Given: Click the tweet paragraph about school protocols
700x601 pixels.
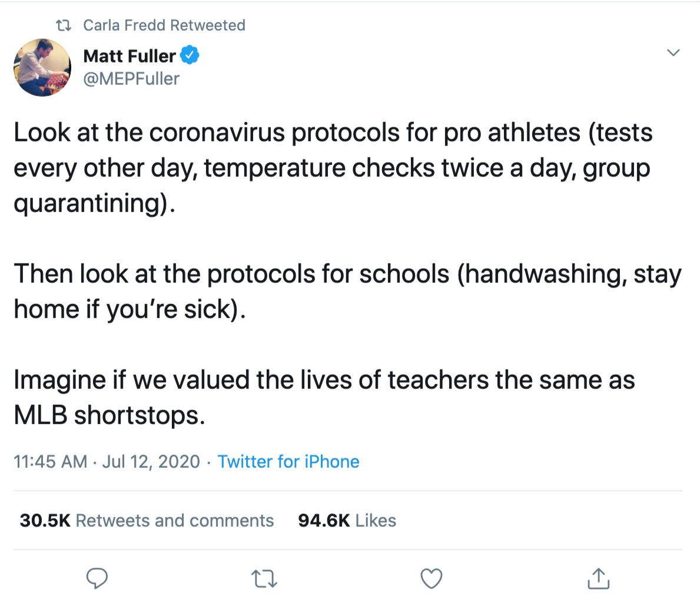Looking at the screenshot, I should (347, 291).
